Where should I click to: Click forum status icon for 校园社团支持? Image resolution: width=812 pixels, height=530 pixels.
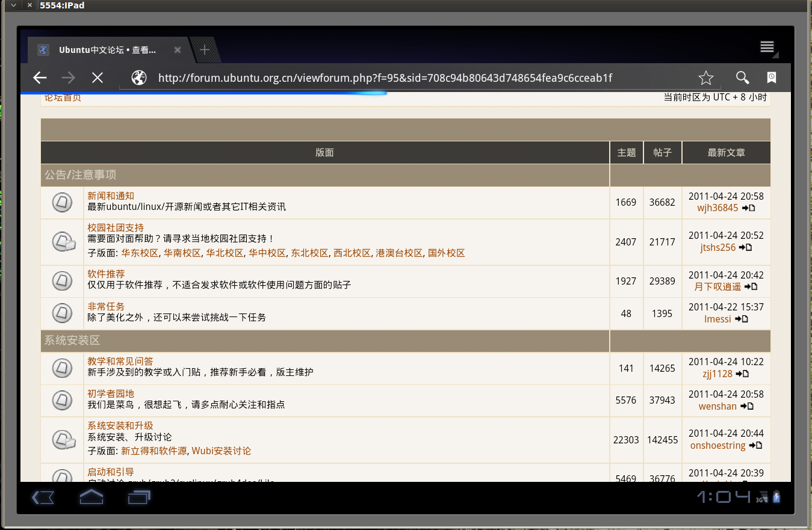pos(63,242)
